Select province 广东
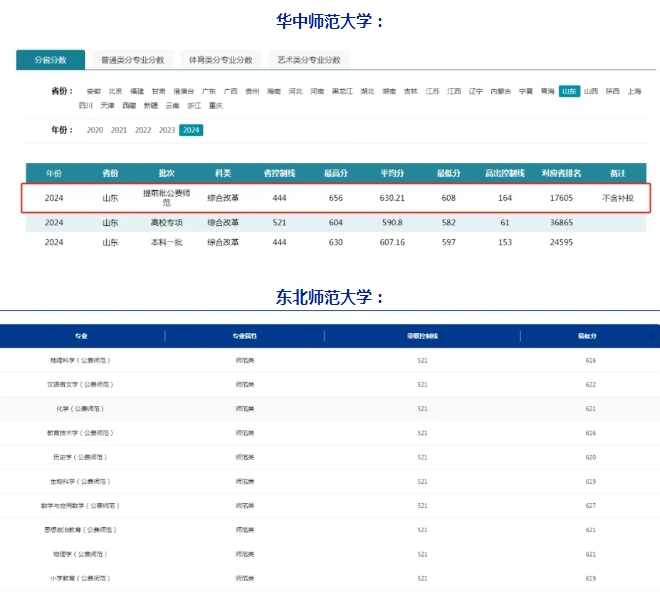The height and width of the screenshot is (605, 660). (x=209, y=91)
